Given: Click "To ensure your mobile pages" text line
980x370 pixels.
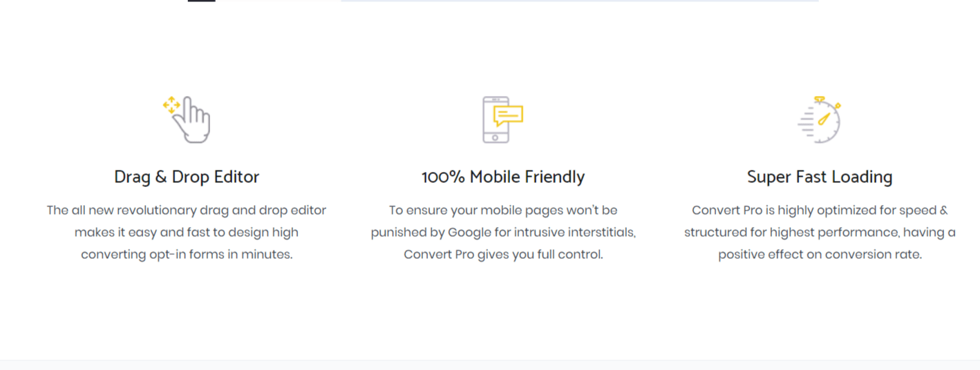Looking at the screenshot, I should [x=503, y=210].
